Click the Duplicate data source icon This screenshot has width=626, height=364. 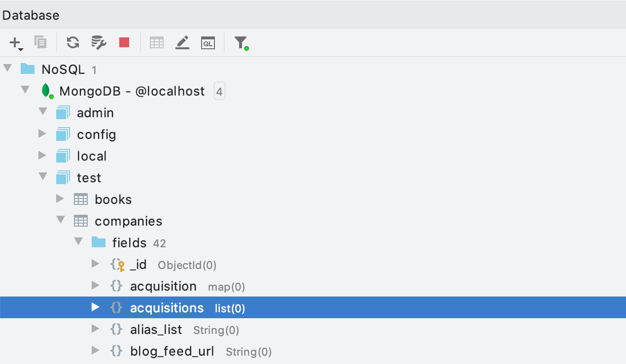pos(40,43)
